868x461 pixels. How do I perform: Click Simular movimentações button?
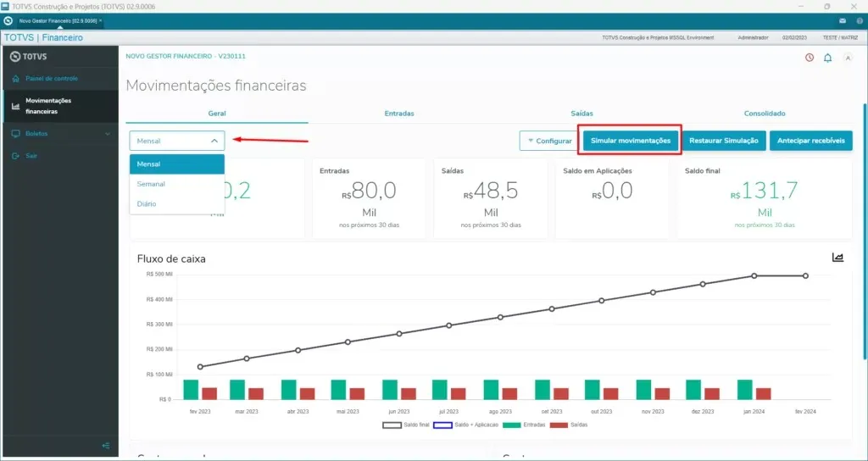(x=630, y=141)
